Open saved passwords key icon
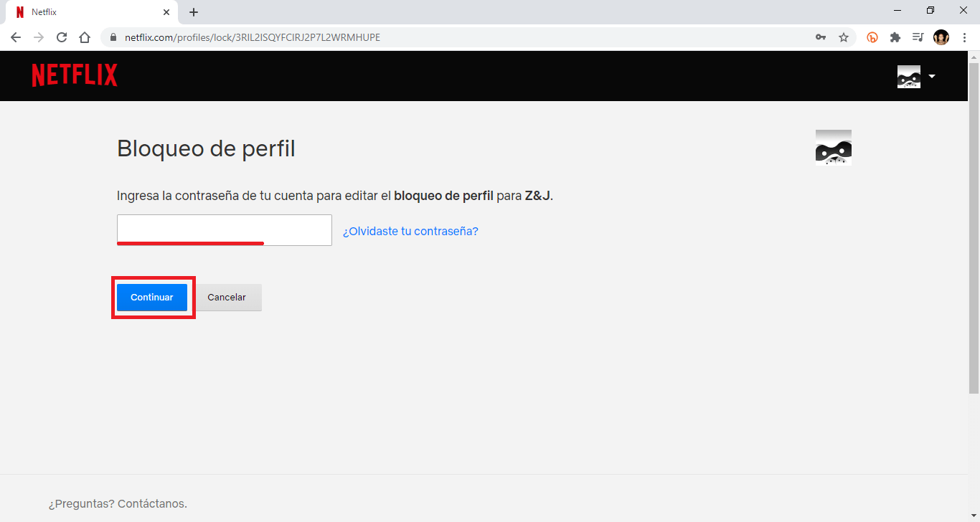Viewport: 980px width, 522px height. (x=821, y=37)
